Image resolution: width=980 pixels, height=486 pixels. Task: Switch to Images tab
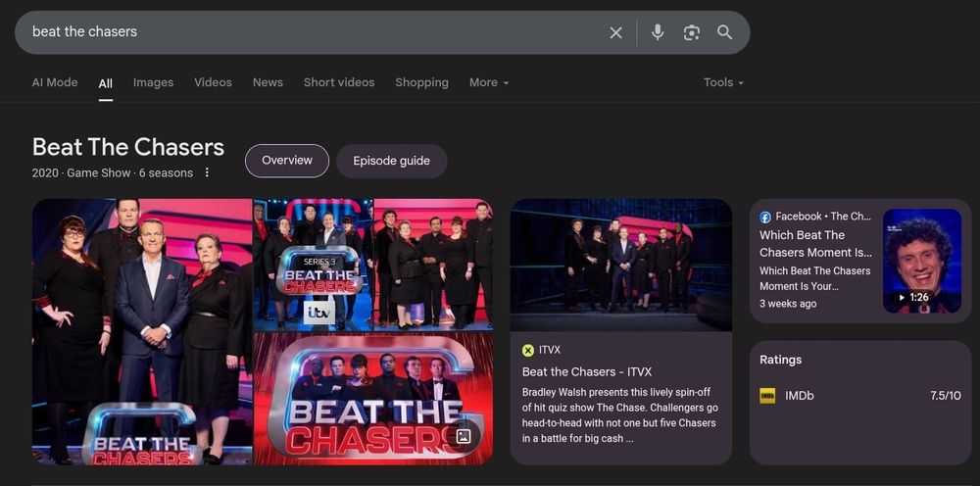tap(153, 82)
